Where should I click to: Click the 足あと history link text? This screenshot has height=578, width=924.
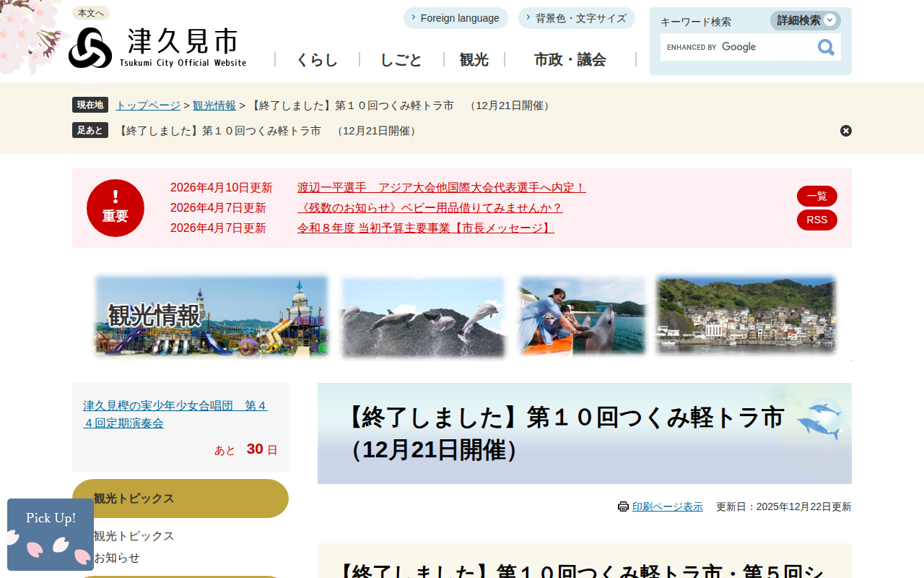point(268,131)
